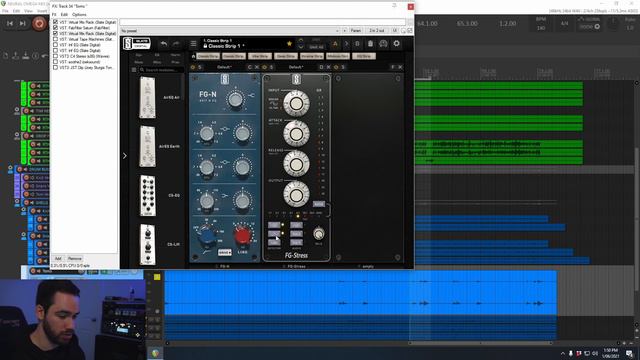Toggle FG-Stress top-left detector button

tap(274, 225)
